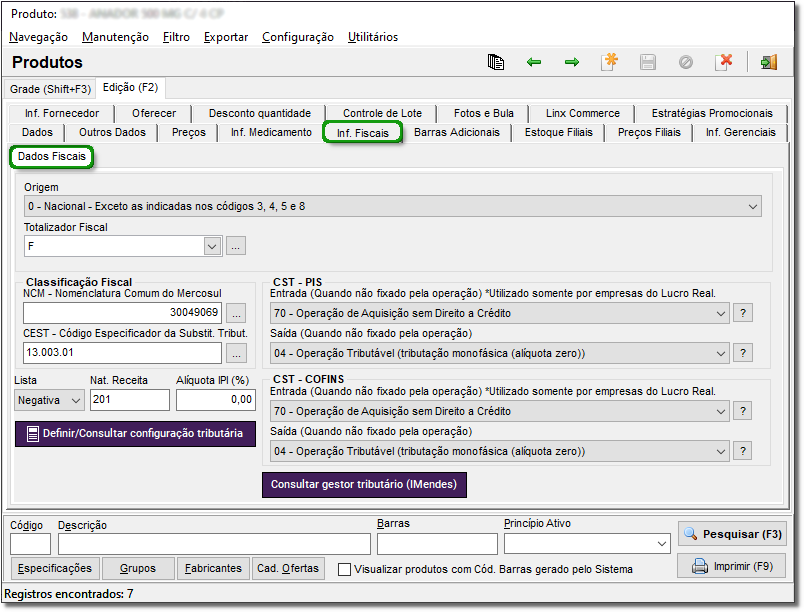Click the Descrição search field
This screenshot has height=612, width=804.
(x=214, y=544)
